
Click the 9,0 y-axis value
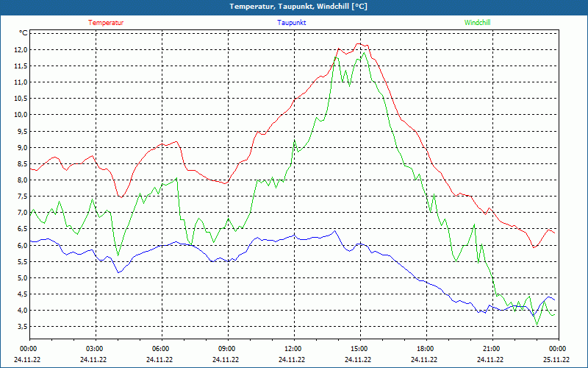click(23, 147)
